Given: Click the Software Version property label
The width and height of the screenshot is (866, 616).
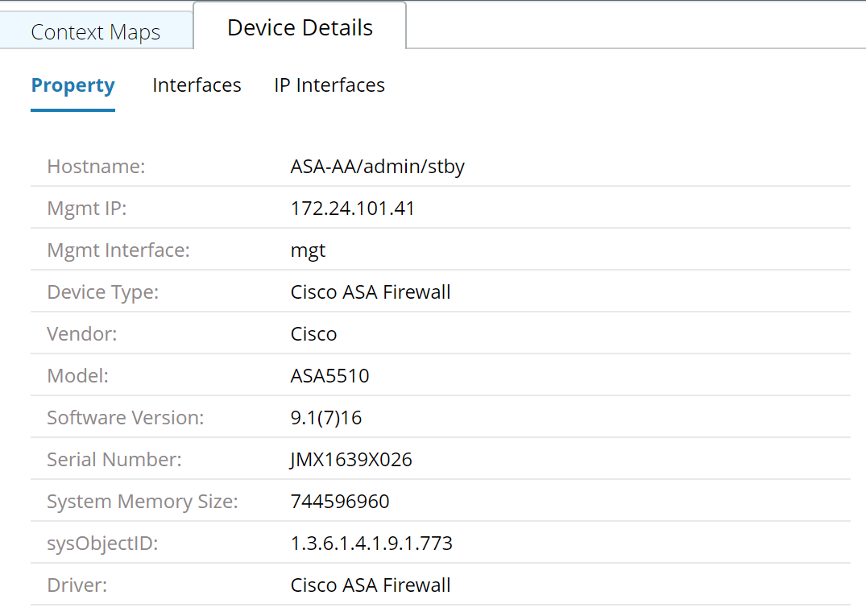Looking at the screenshot, I should [x=125, y=417].
